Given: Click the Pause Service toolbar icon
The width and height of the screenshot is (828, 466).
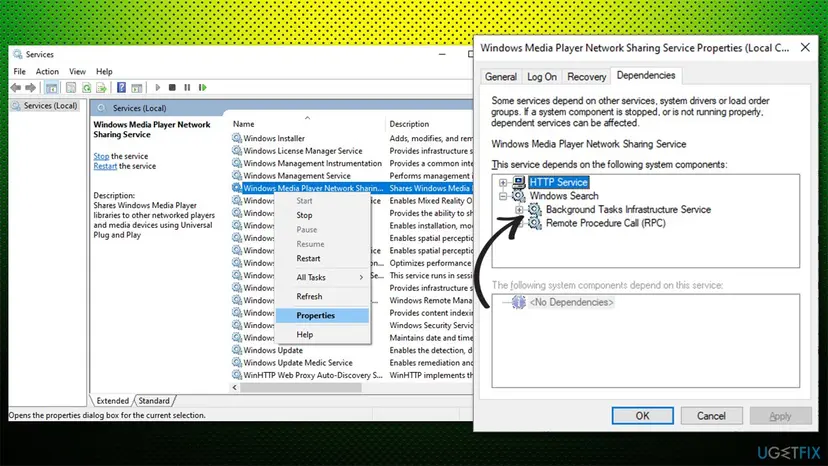Looking at the screenshot, I should pyautogui.click(x=187, y=88).
